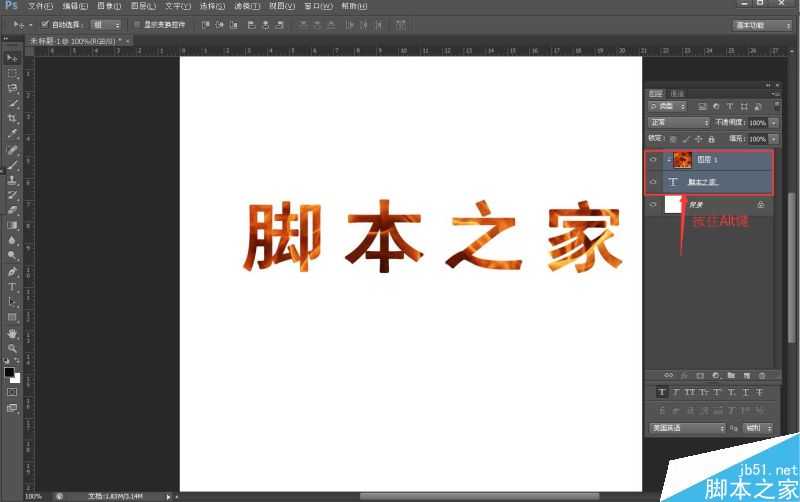800x502 pixels.
Task: Open the 图层 menu in the menu bar
Action: [143, 6]
